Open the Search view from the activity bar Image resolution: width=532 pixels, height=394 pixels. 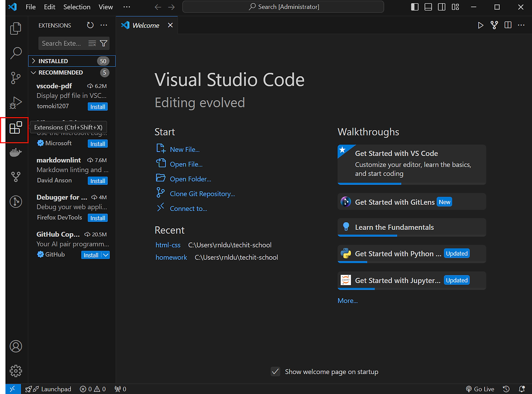[x=15, y=53]
